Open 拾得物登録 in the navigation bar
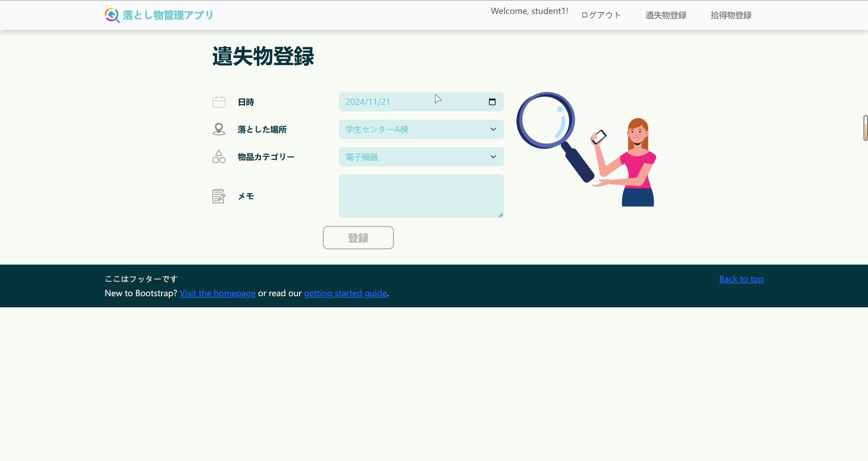Image resolution: width=868 pixels, height=461 pixels. click(731, 15)
